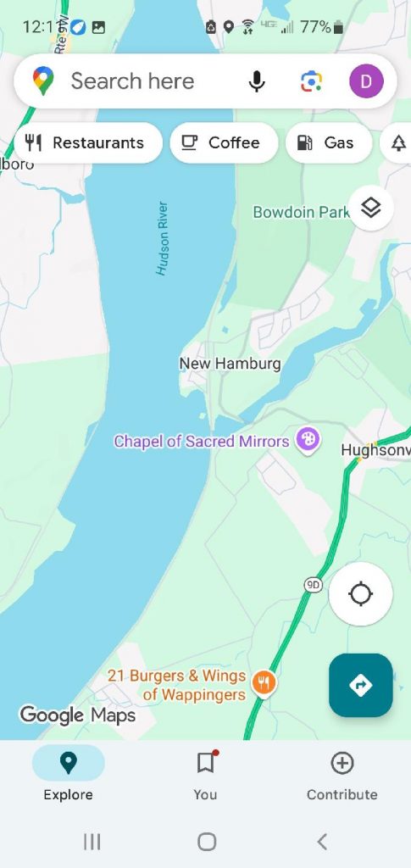Tap the voice search microphone icon
The height and width of the screenshot is (868, 411).
[256, 81]
